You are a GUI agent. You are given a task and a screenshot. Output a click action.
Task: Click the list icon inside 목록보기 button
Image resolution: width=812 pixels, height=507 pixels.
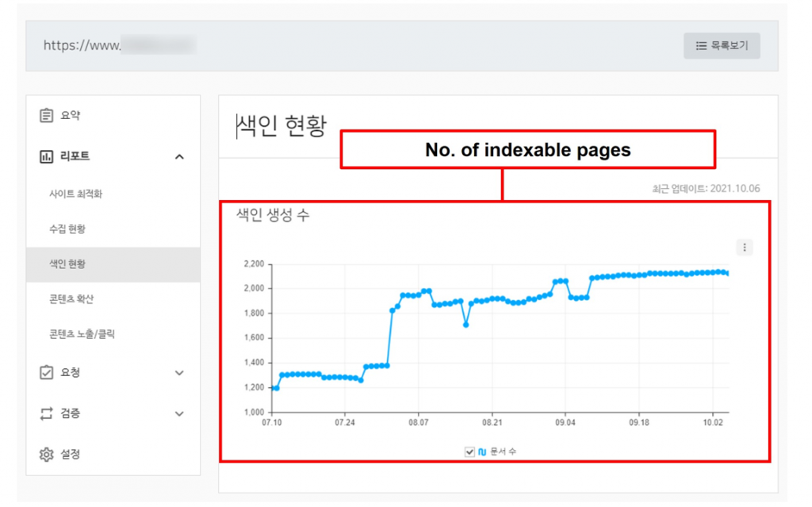[x=701, y=45]
